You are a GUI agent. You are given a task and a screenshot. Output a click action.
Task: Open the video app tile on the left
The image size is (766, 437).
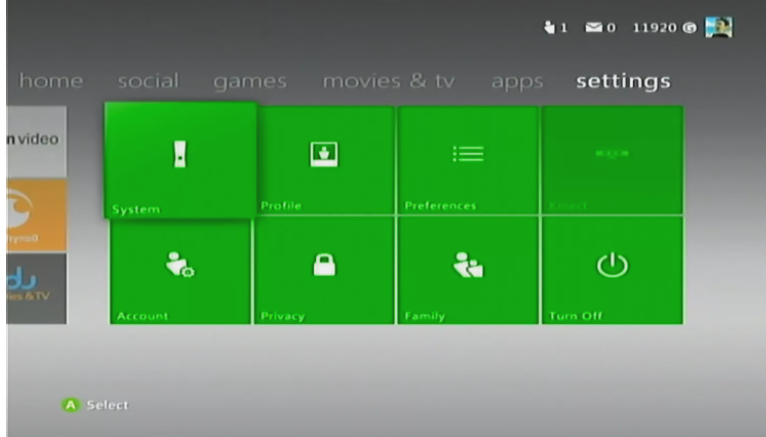coord(37,141)
